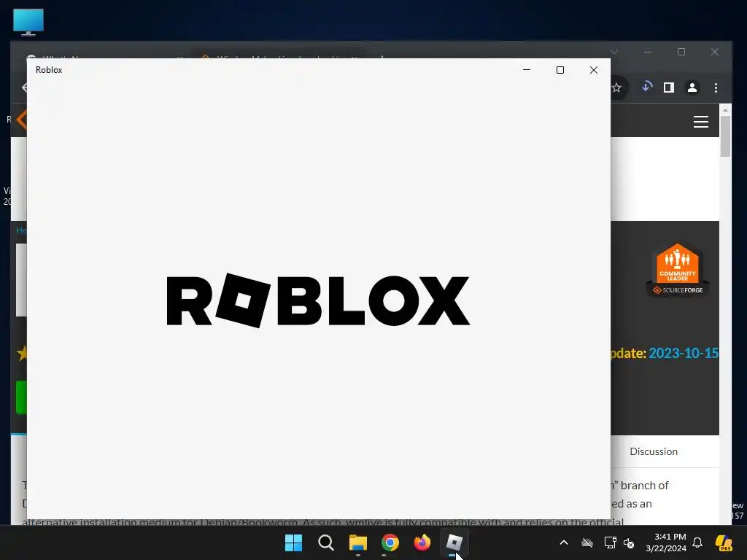Click Chrome's download status icon
This screenshot has height=560, width=747.
647,87
